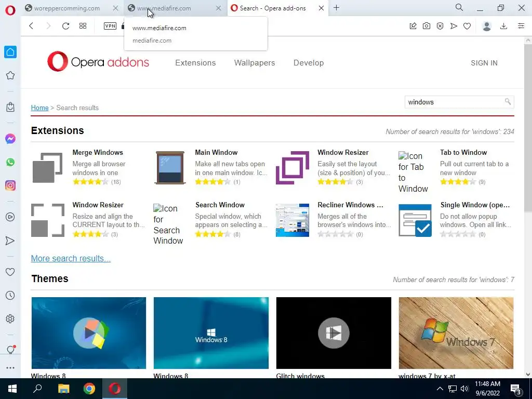Open the profile account icon
532x399 pixels.
pyautogui.click(x=487, y=26)
